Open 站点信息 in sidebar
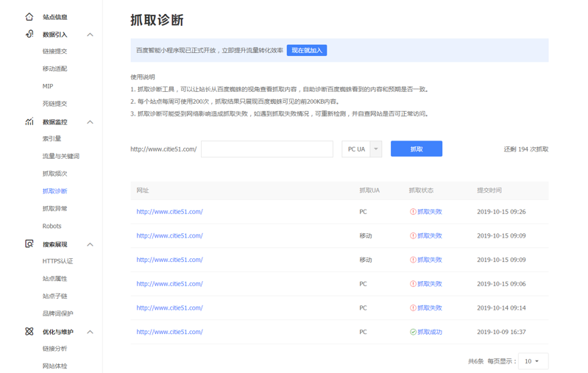Viewport: 588px width, 373px height. click(54, 17)
